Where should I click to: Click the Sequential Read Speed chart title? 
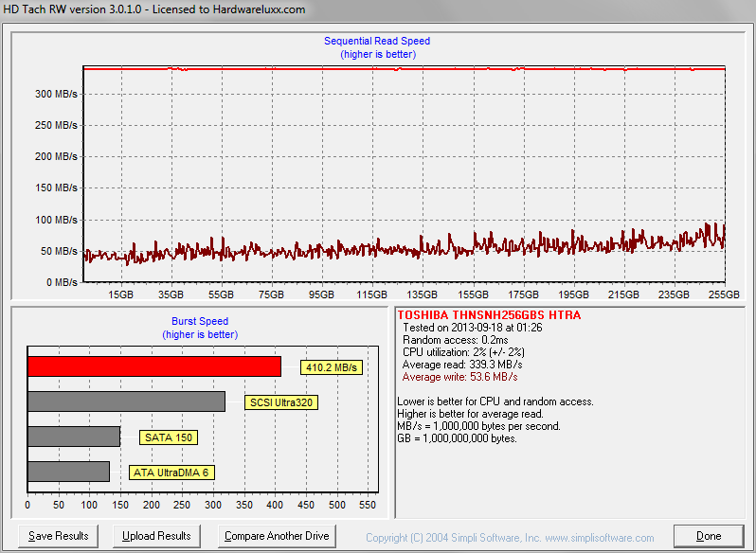(x=377, y=42)
